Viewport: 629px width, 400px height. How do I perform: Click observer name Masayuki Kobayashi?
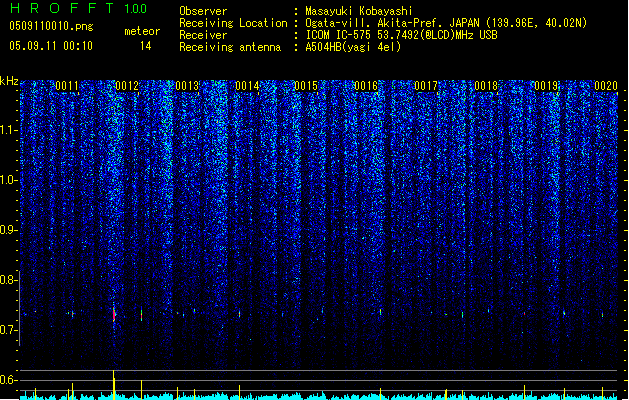pos(359,11)
